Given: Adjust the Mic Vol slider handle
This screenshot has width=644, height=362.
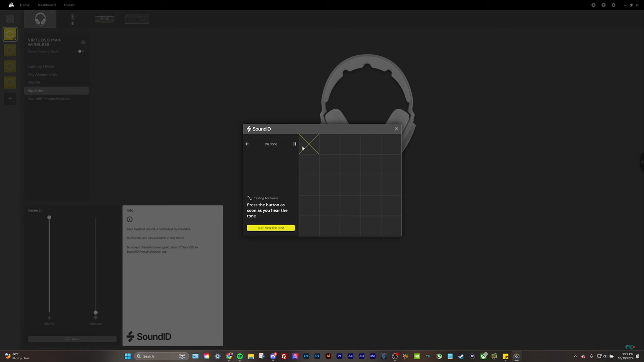Looking at the screenshot, I should click(49, 218).
